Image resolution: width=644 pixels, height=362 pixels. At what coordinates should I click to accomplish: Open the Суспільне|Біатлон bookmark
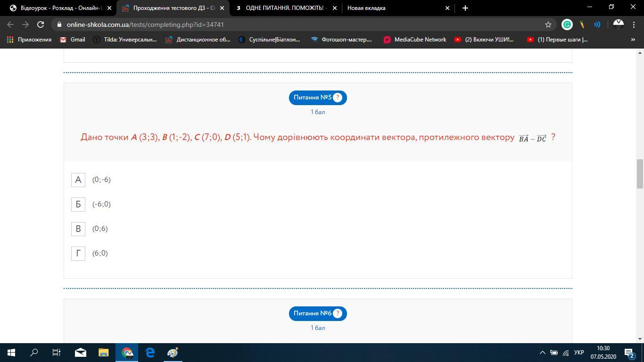pos(269,40)
